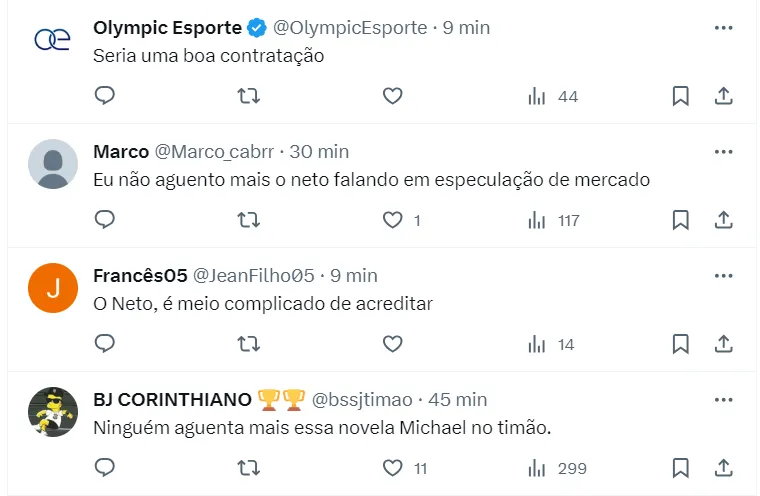Screen dimensions: 760x496
Task: Like the Francês05 tweet
Action: [393, 344]
